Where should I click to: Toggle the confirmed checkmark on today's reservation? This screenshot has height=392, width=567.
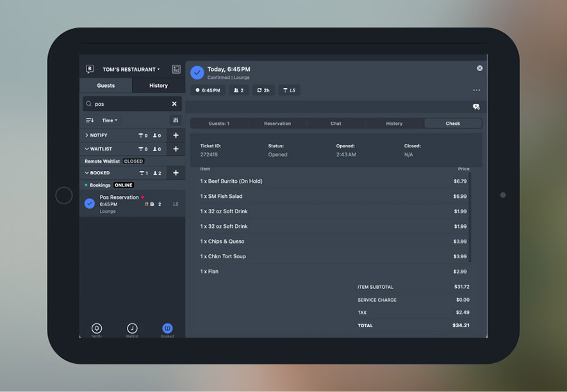197,72
